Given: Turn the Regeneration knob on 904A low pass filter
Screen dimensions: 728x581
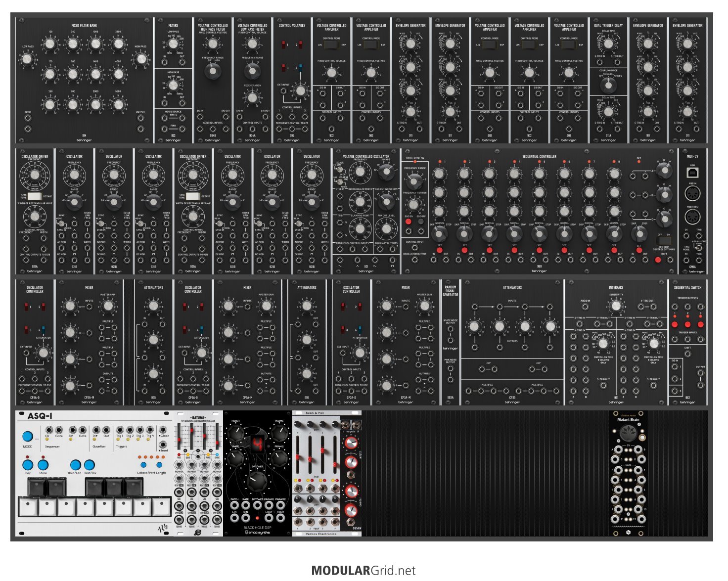Looking at the screenshot, I should pyautogui.click(x=252, y=98).
